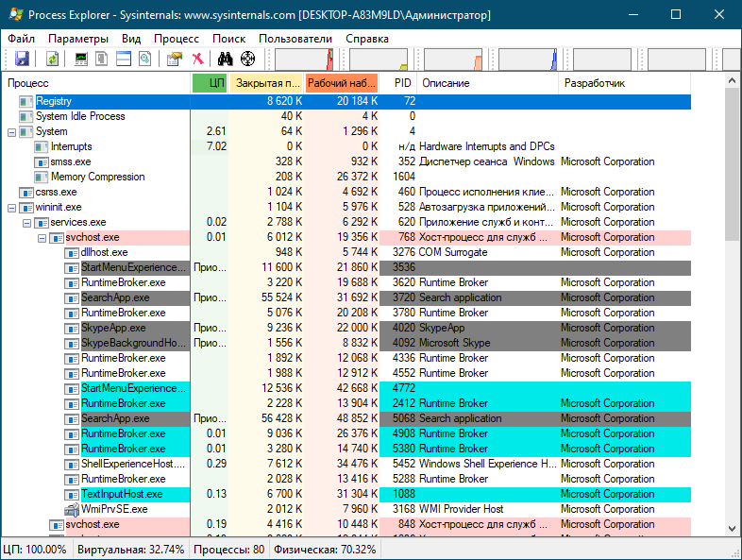The width and height of the screenshot is (742, 560).
Task: Click the scrollbar down arrow
Action: click(x=732, y=528)
